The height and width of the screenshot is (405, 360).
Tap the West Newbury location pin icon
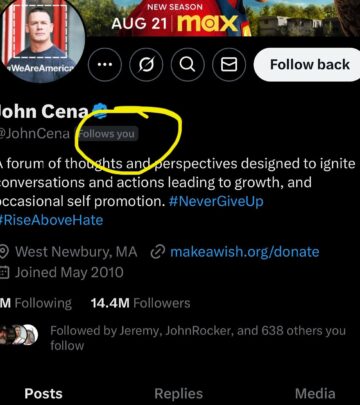[x=4, y=252]
